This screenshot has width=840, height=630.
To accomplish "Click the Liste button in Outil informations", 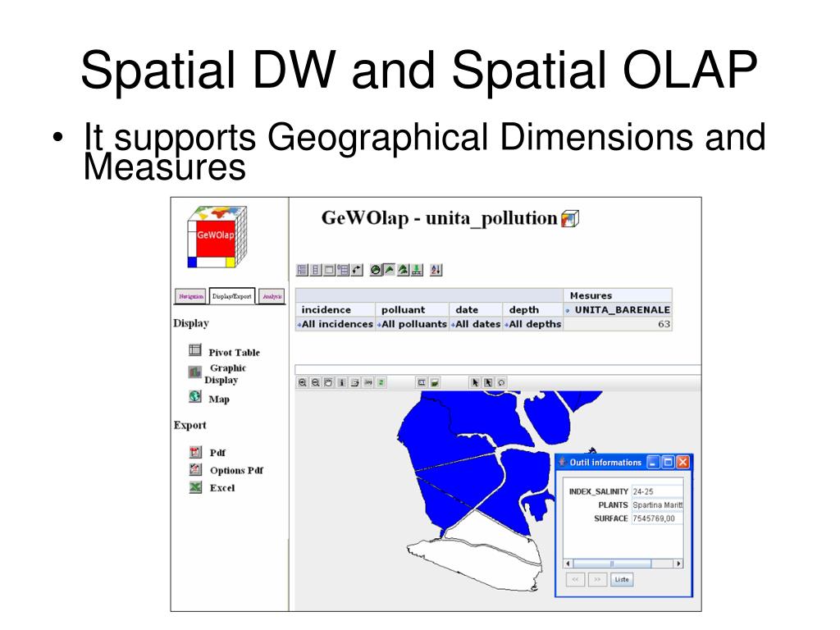I will (x=622, y=580).
